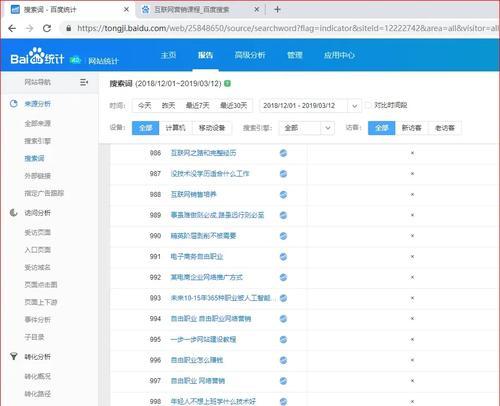
Task: Collapse the sidebar using the 网站导航 toggle icon
Action: [84, 82]
